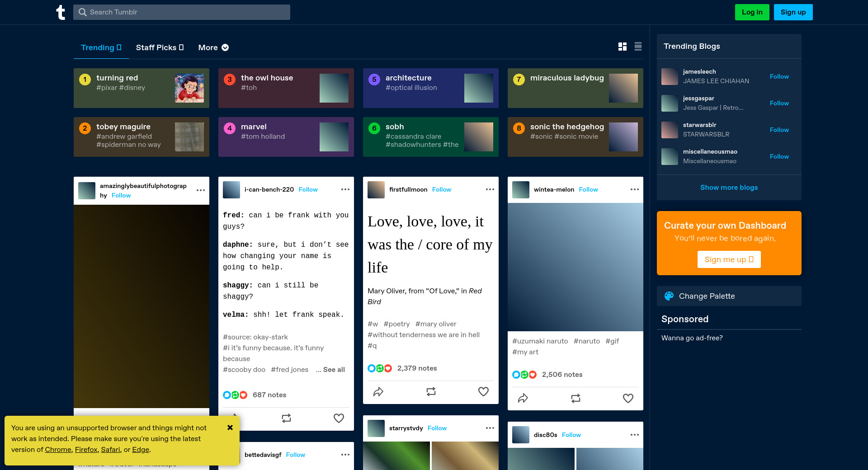Click the Tumblr logo icon
868x470 pixels.
coord(61,12)
